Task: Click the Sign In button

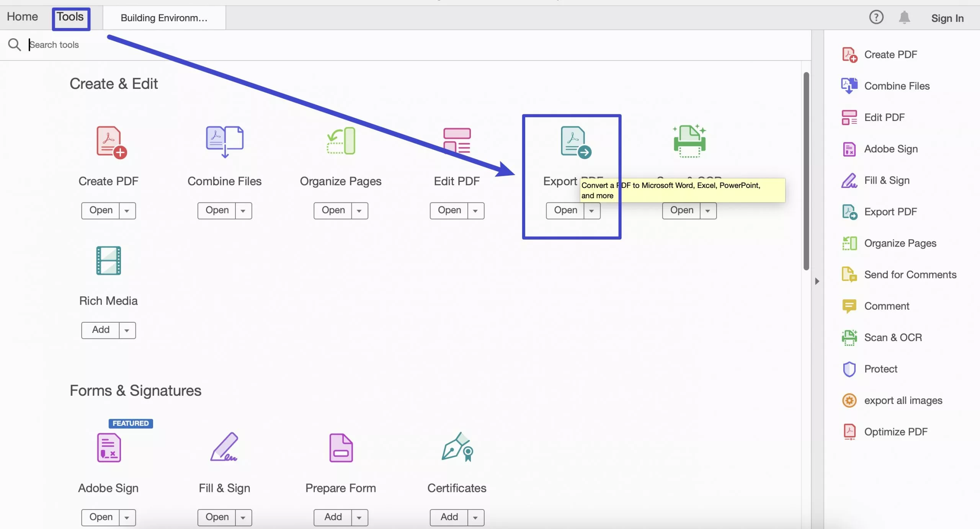Action: point(948,18)
